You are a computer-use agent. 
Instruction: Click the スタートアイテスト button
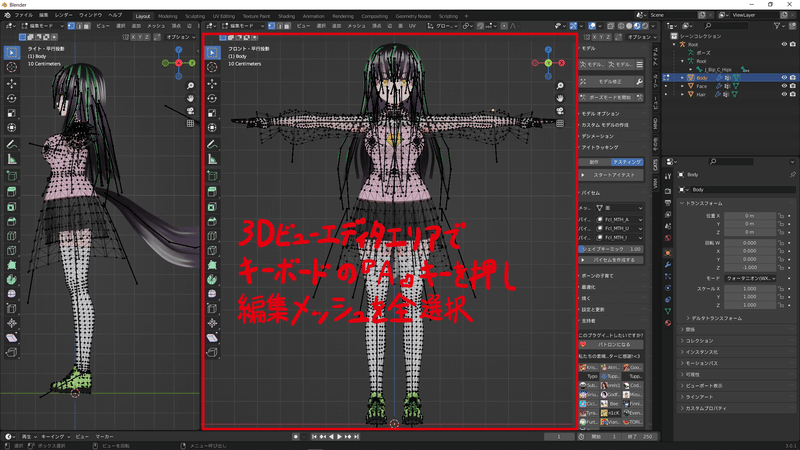click(611, 175)
